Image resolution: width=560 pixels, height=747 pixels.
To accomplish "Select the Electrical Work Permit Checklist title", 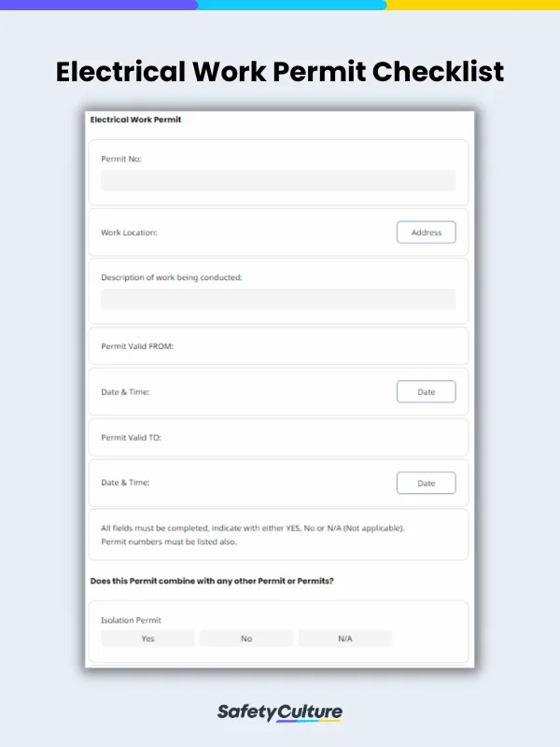I will pyautogui.click(x=280, y=72).
